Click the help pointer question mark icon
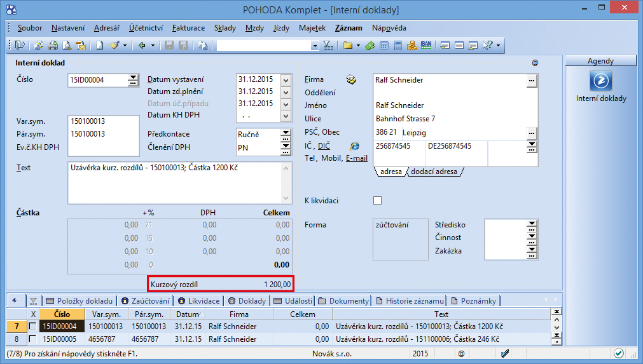The width and height of the screenshot is (643, 364). tap(488, 46)
